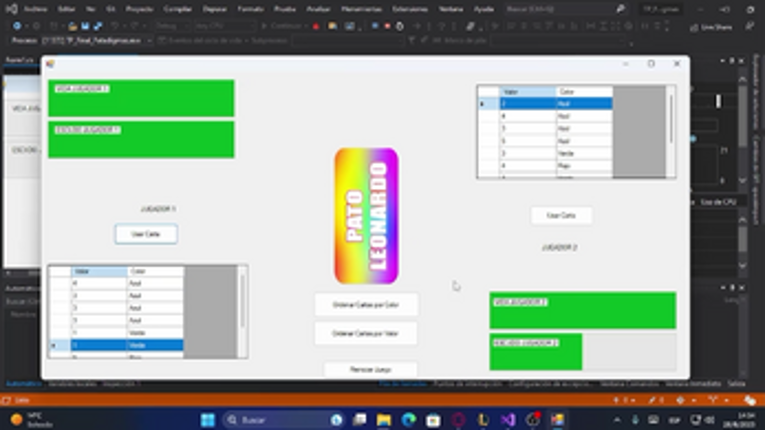Open File Explorer from the taskbar
This screenshot has height=430, width=765.
pos(383,420)
